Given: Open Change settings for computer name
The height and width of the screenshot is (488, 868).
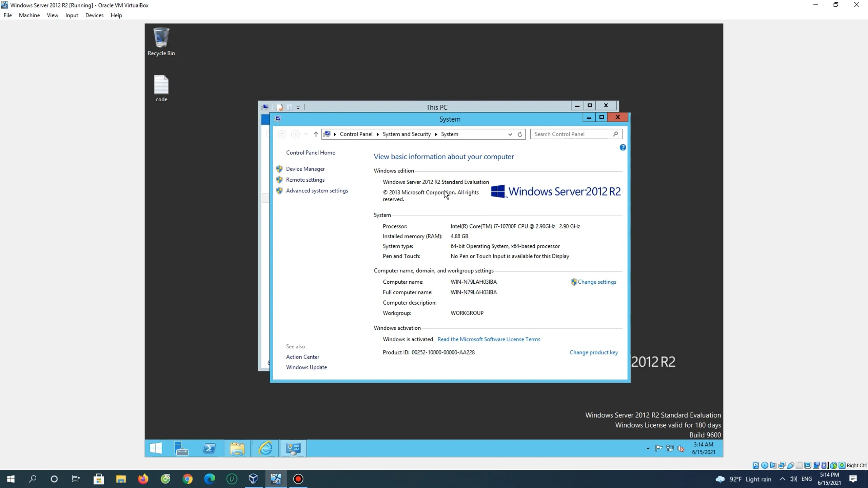Looking at the screenshot, I should click(597, 282).
